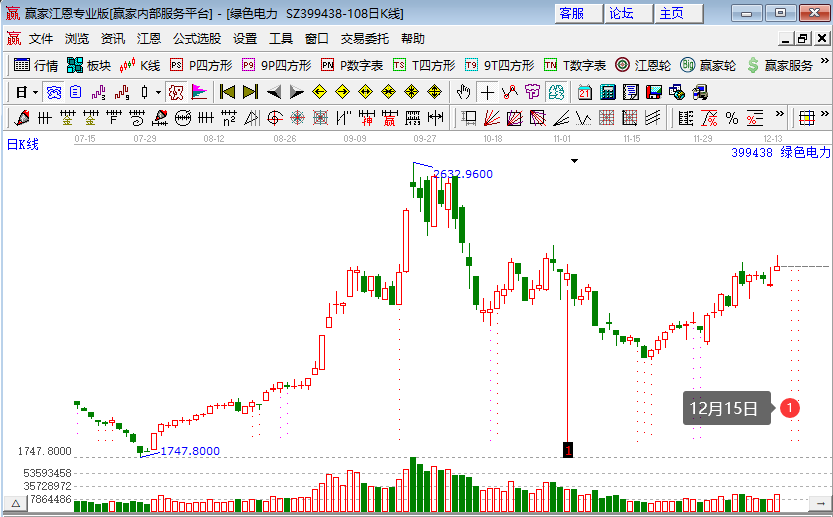Screen dimensions: 833x517
Task: Click the 12月15日 date label
Action: pos(727,408)
